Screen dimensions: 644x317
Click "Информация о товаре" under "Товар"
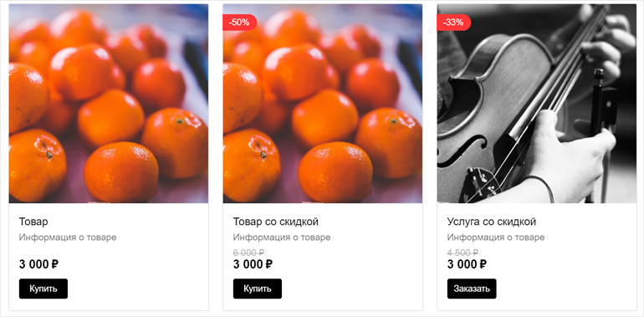click(x=68, y=238)
